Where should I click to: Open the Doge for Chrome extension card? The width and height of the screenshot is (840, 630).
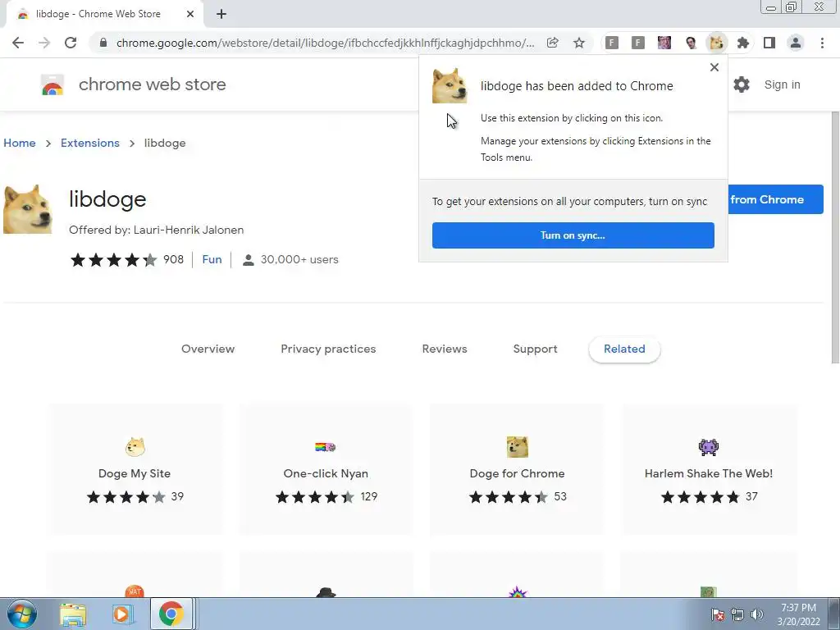point(517,469)
